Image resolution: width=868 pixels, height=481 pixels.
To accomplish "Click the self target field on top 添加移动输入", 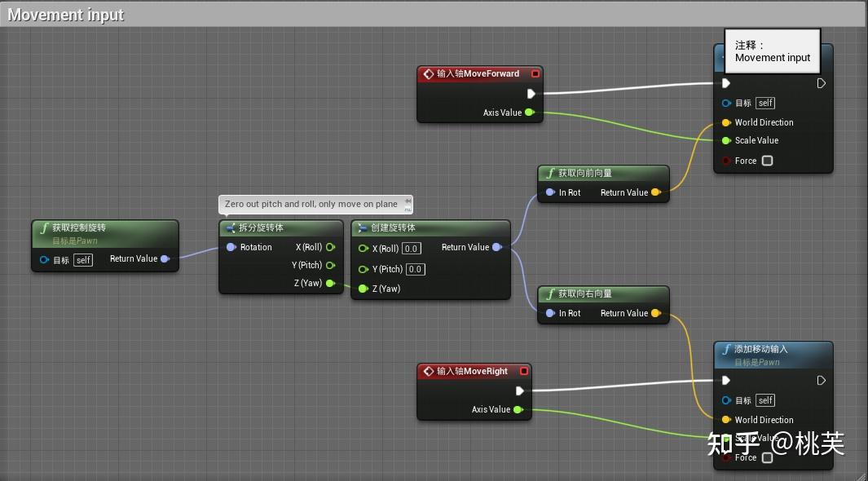I will tap(764, 103).
